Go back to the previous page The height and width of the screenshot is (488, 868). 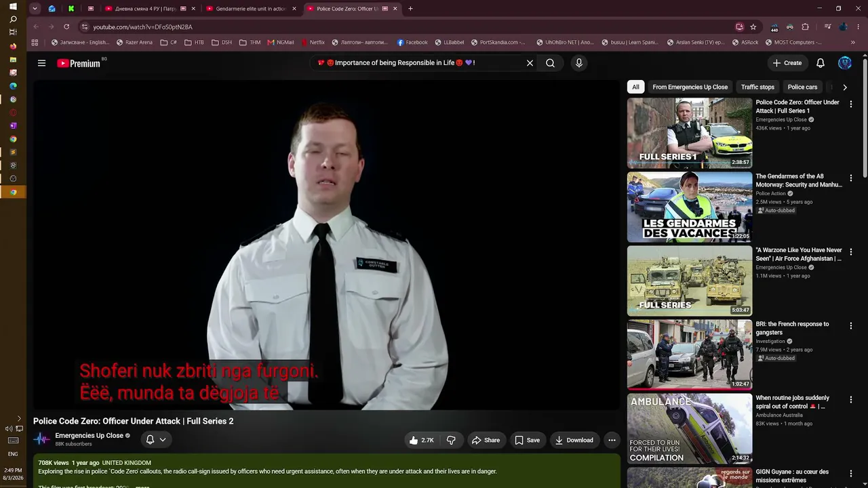[36, 27]
